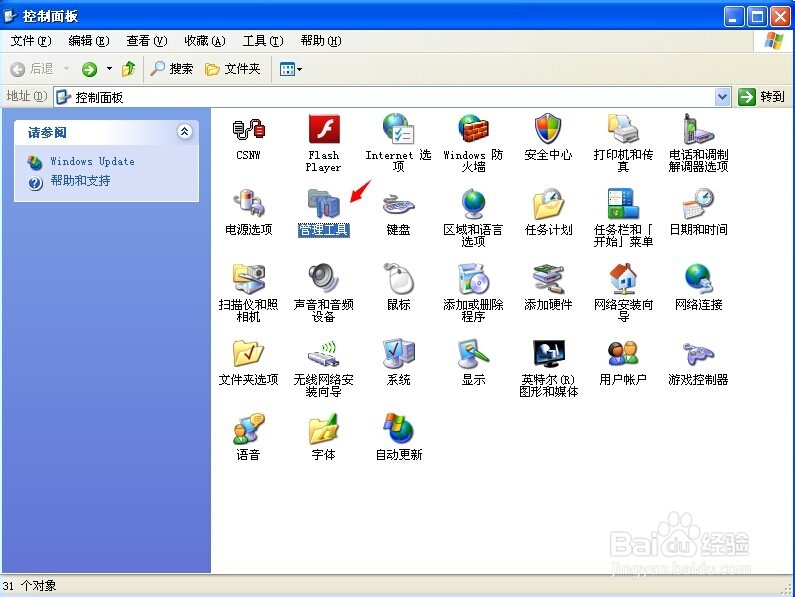The image size is (795, 597).
Task: Open 电源选项 icon
Action: point(248,204)
